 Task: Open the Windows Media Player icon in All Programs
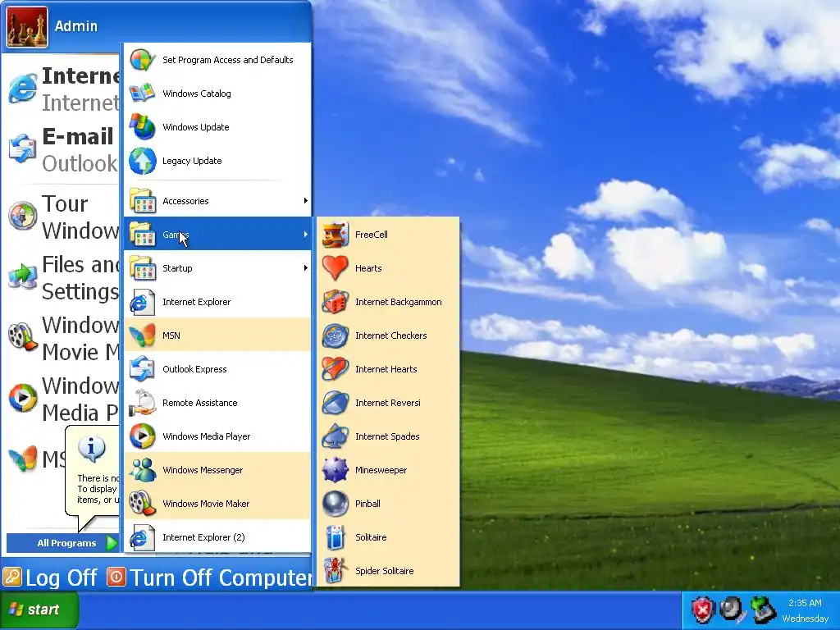(x=143, y=436)
